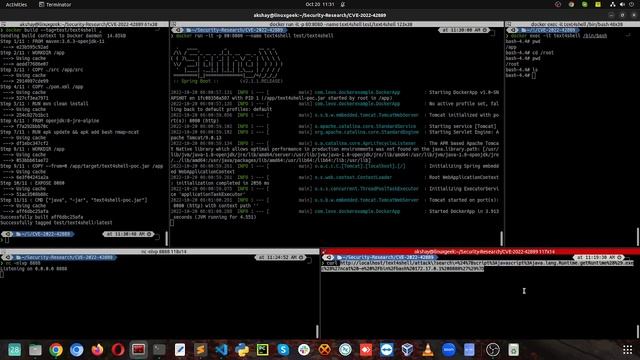Screen dimensions: 640x360
Task: Open Zoom from the dock
Action: (449, 350)
